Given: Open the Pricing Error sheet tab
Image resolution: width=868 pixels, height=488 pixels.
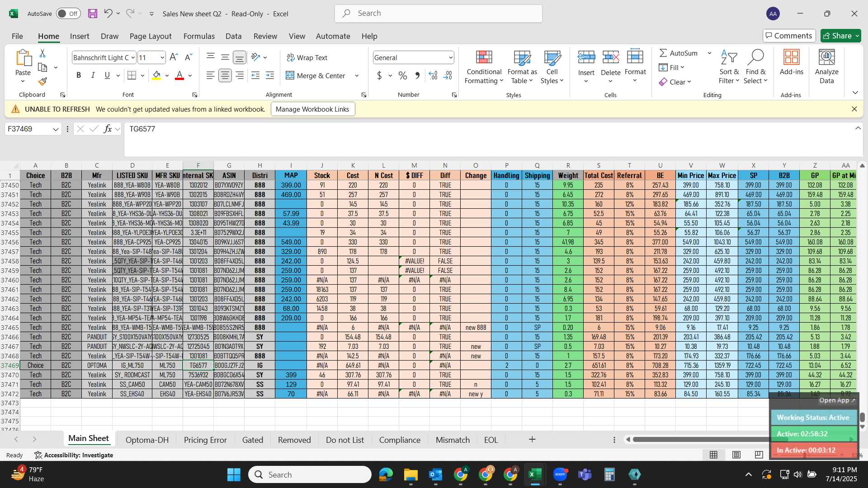Looking at the screenshot, I should pos(205,440).
